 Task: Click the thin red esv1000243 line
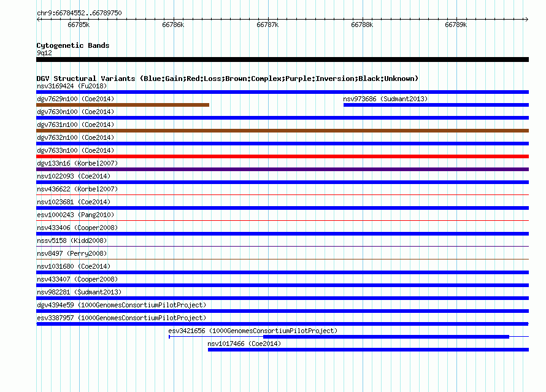click(282, 220)
